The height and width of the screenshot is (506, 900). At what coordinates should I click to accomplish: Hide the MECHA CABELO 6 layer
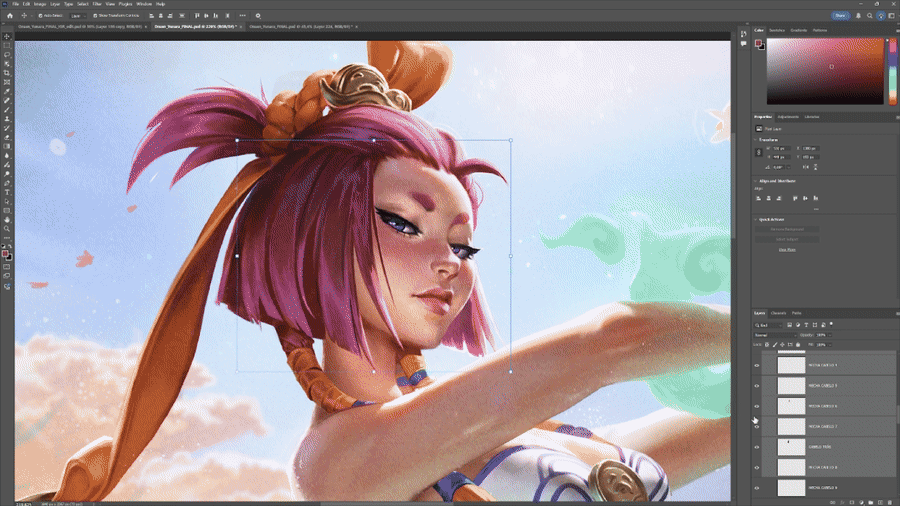click(757, 406)
